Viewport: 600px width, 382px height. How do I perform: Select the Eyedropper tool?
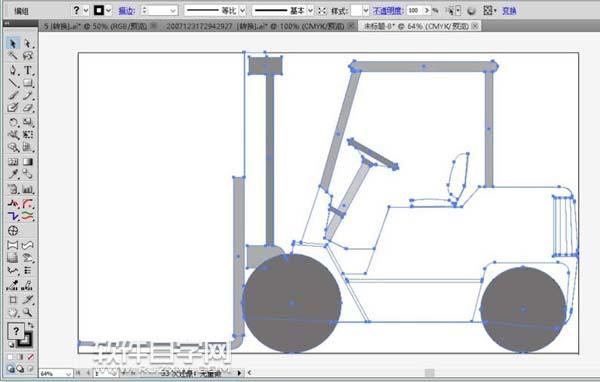(x=13, y=174)
